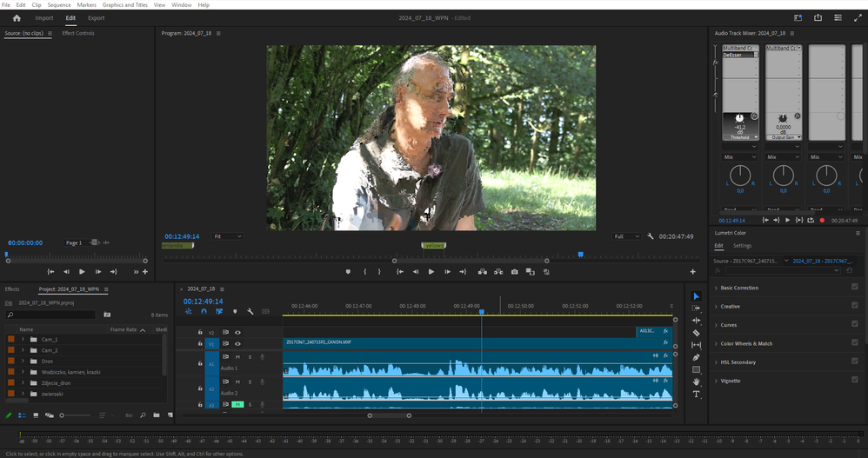Screen dimensions: 868x458
Task: Select the Rectangle tool
Action: click(697, 369)
